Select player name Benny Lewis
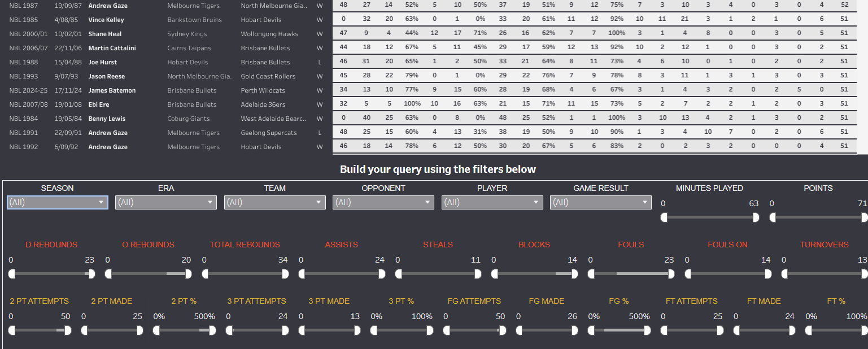Screen dimensions: 868x349 107,119
